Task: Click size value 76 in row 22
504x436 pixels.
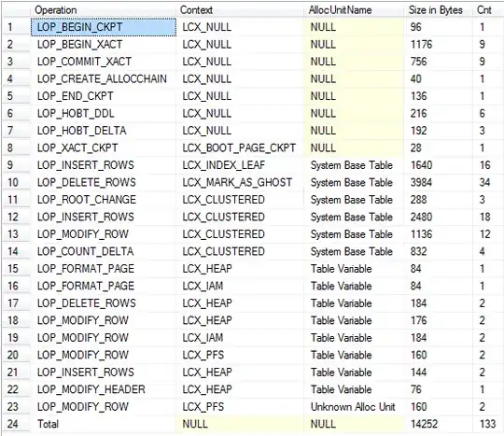Action: 415,389
